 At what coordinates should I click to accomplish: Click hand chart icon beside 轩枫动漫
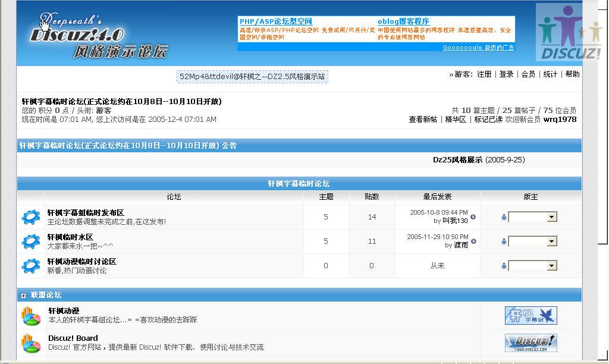31,315
